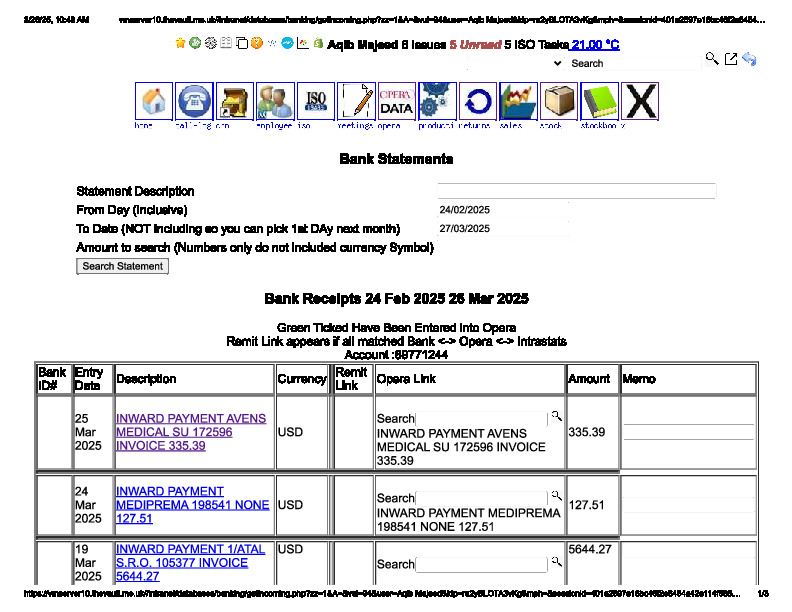Open the ISO icon
792x612 pixels.
316,102
